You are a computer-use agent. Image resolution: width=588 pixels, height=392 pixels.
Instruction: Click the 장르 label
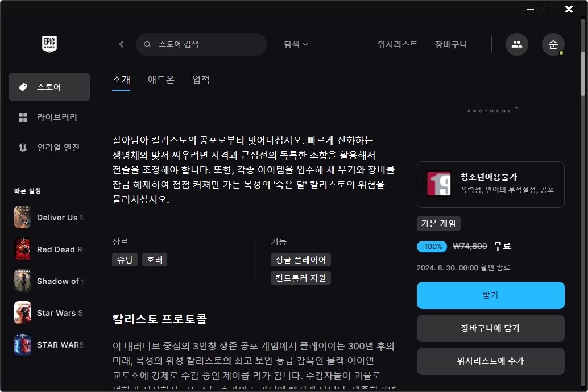[120, 241]
